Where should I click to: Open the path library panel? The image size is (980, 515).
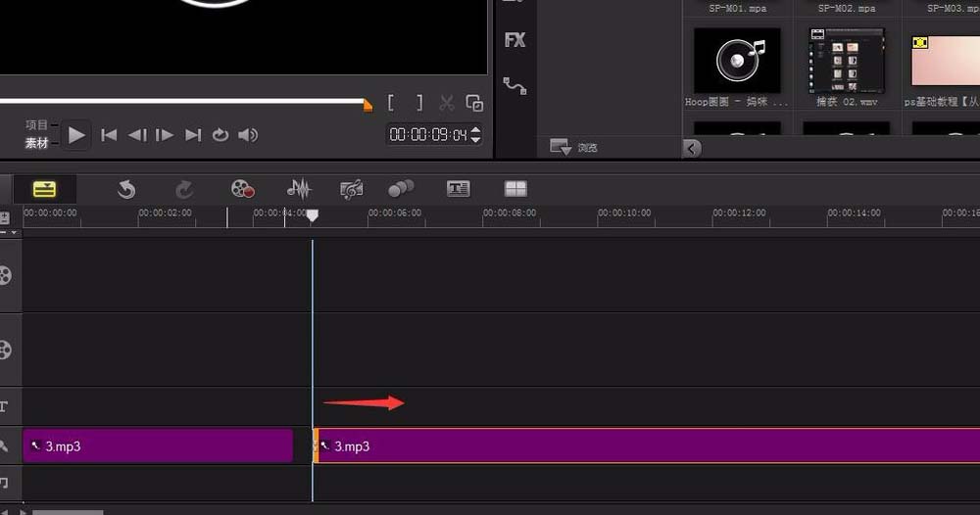[x=515, y=86]
